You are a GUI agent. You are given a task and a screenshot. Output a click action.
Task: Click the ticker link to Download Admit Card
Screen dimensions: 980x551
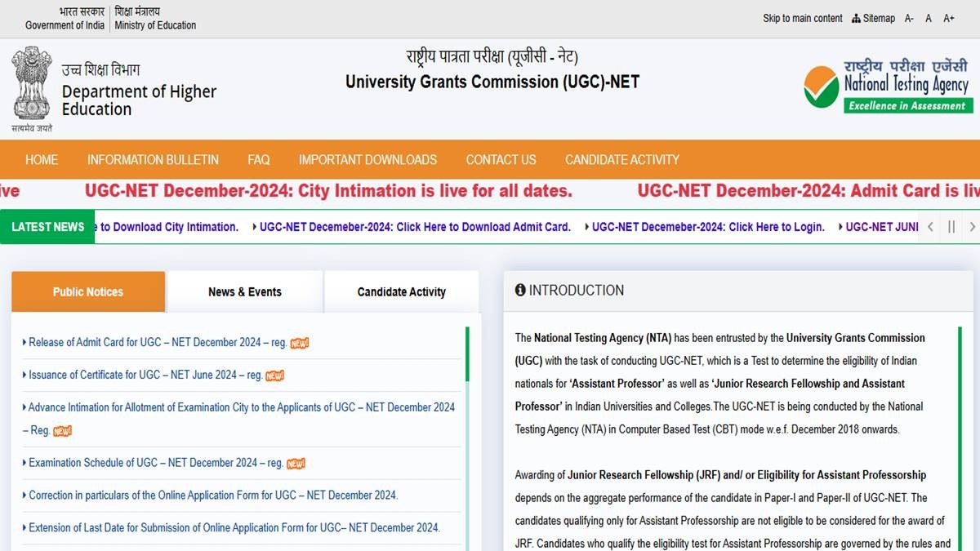pos(415,227)
